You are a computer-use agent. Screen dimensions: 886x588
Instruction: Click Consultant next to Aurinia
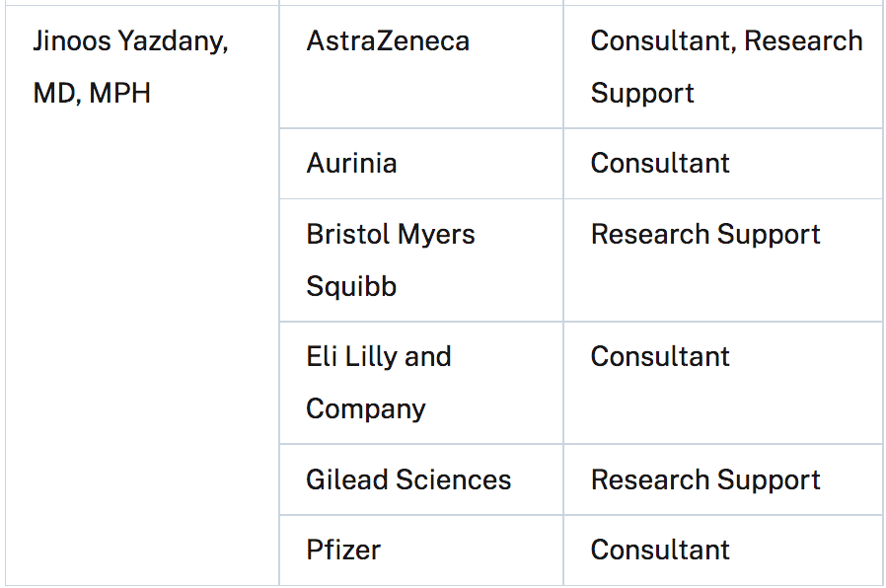point(660,164)
